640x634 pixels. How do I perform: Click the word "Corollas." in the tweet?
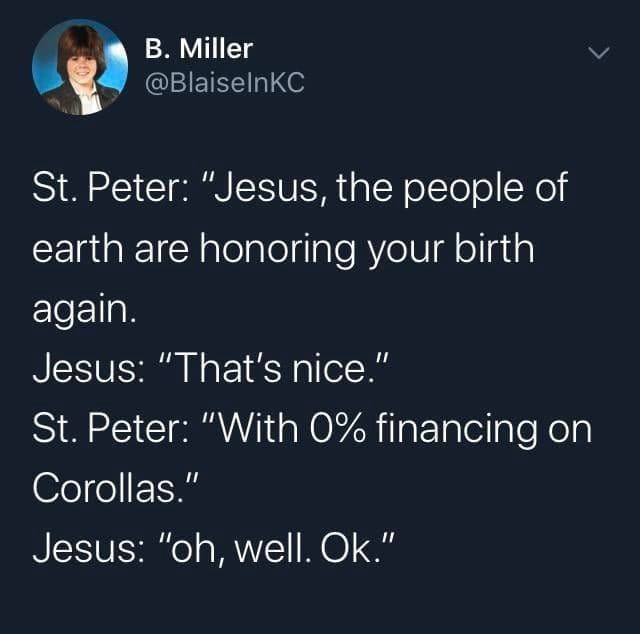tap(109, 487)
